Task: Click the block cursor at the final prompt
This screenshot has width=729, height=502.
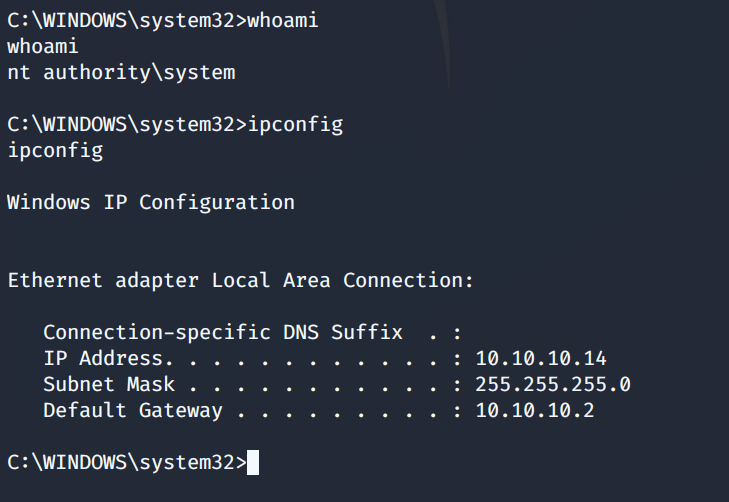Action: pyautogui.click(x=253, y=462)
